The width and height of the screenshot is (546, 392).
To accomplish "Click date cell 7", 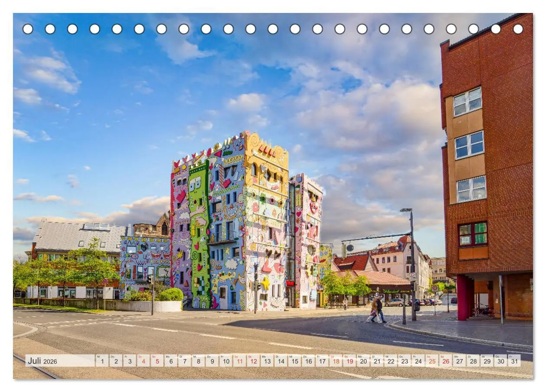I will tap(185, 360).
